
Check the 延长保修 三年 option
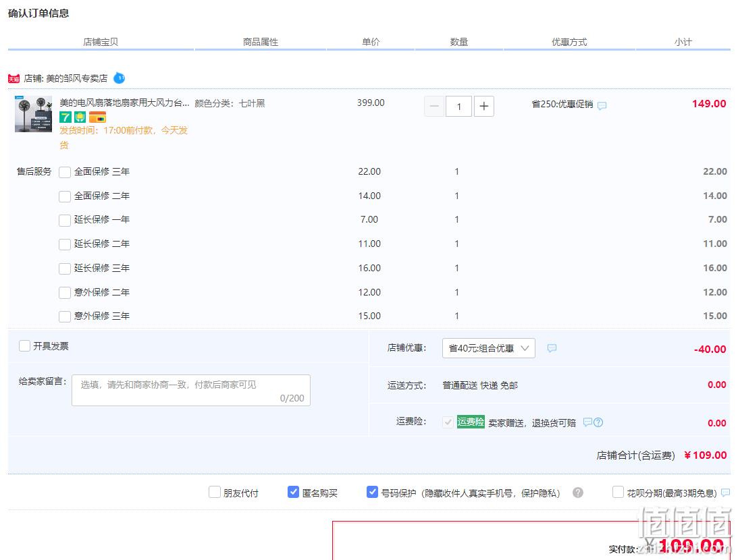65,269
